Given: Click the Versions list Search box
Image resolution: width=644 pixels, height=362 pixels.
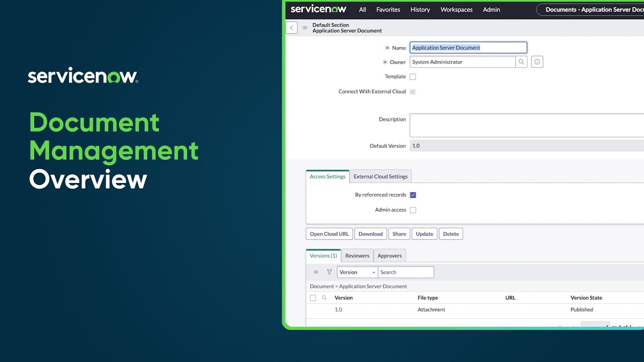Looking at the screenshot, I should coord(406,272).
